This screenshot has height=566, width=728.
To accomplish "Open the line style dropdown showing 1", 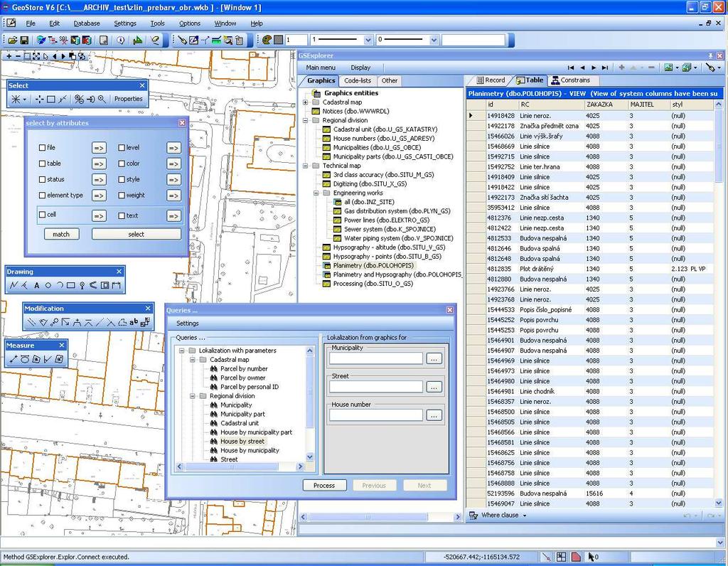I will (x=368, y=40).
